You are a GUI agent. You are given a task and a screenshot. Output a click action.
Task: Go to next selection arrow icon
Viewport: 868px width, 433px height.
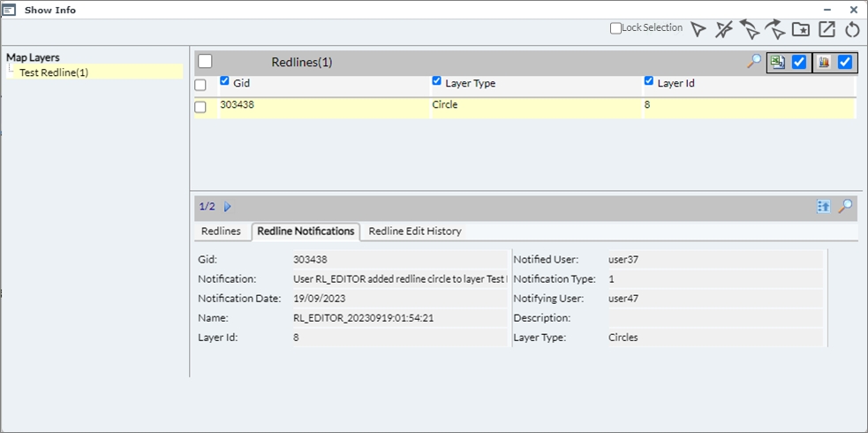click(x=775, y=30)
